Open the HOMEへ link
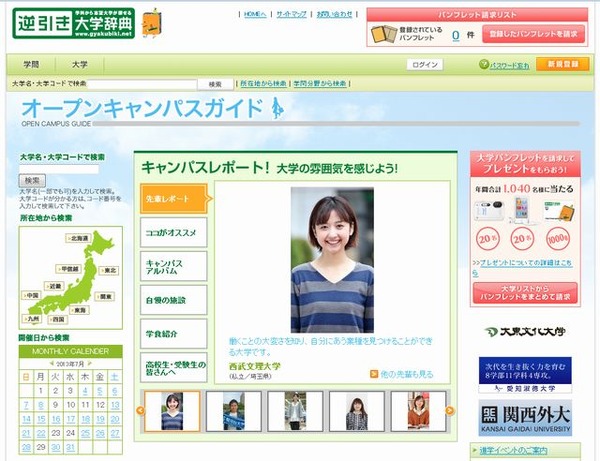 255,14
